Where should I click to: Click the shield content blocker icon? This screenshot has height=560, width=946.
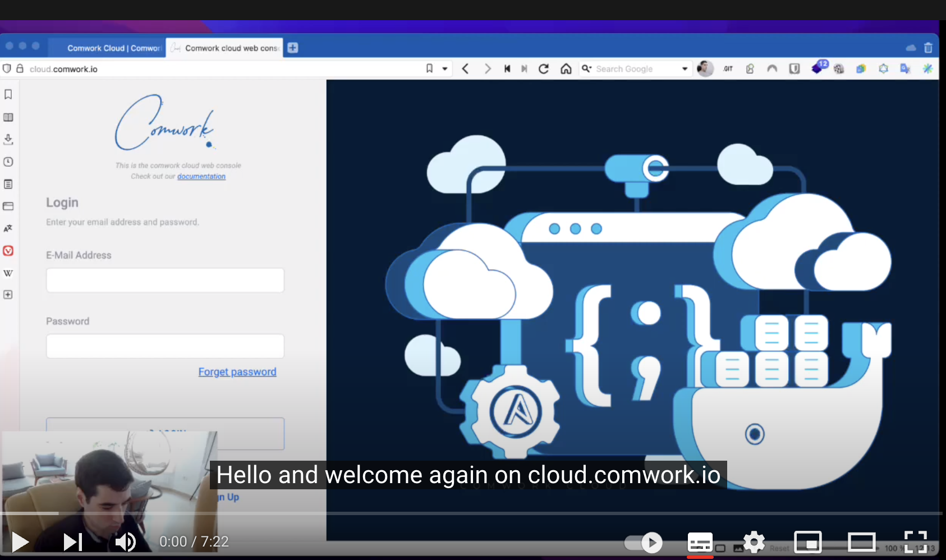click(x=7, y=68)
